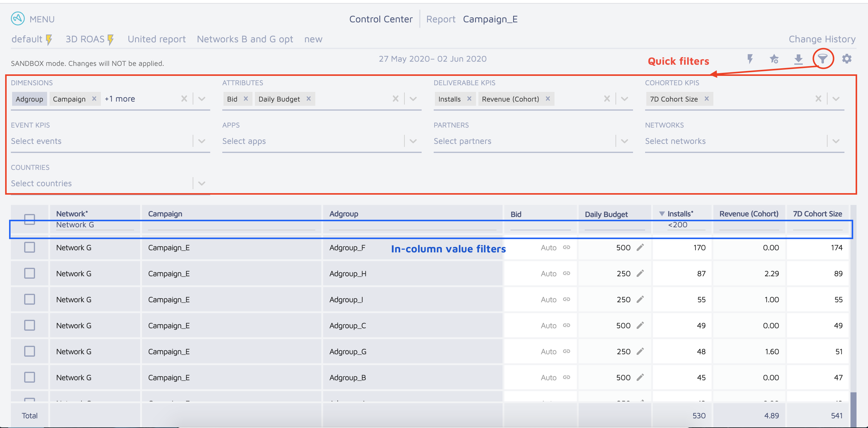
Task: Click the funnel quick filters icon
Action: pos(822,59)
